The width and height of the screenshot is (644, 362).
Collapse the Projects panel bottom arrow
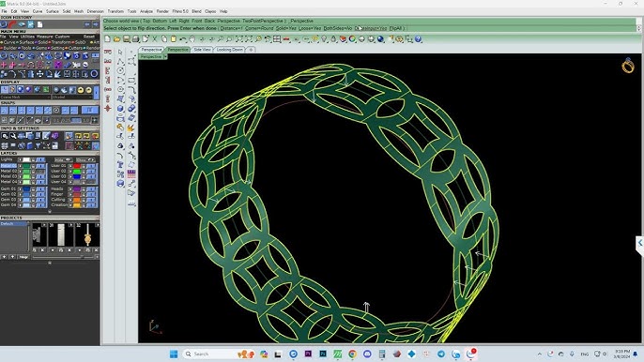click(50, 263)
